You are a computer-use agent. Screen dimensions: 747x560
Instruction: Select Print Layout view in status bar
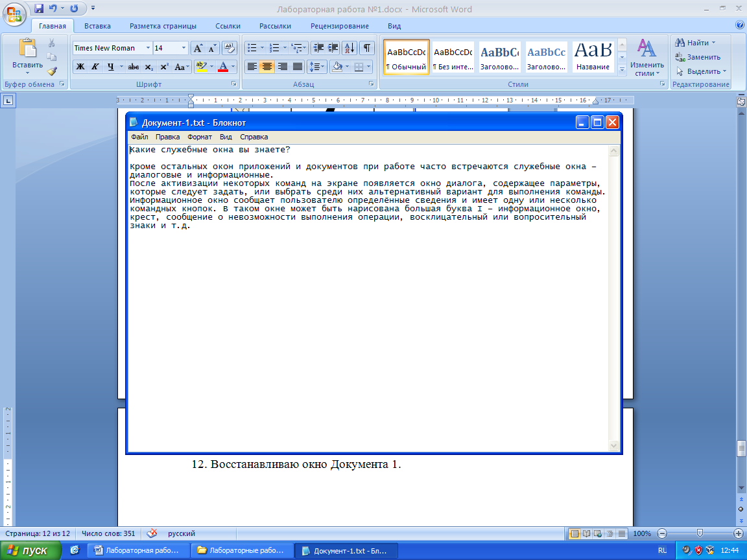(x=575, y=534)
